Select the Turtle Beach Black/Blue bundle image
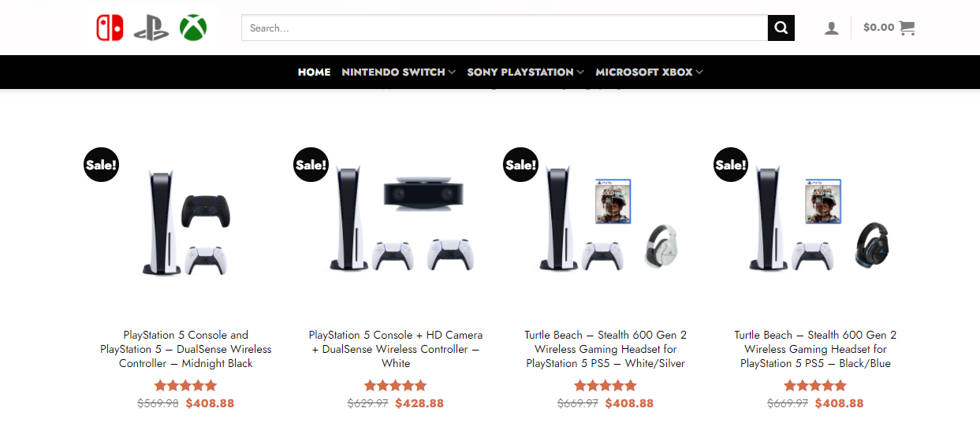The image size is (980, 434). coord(815,219)
